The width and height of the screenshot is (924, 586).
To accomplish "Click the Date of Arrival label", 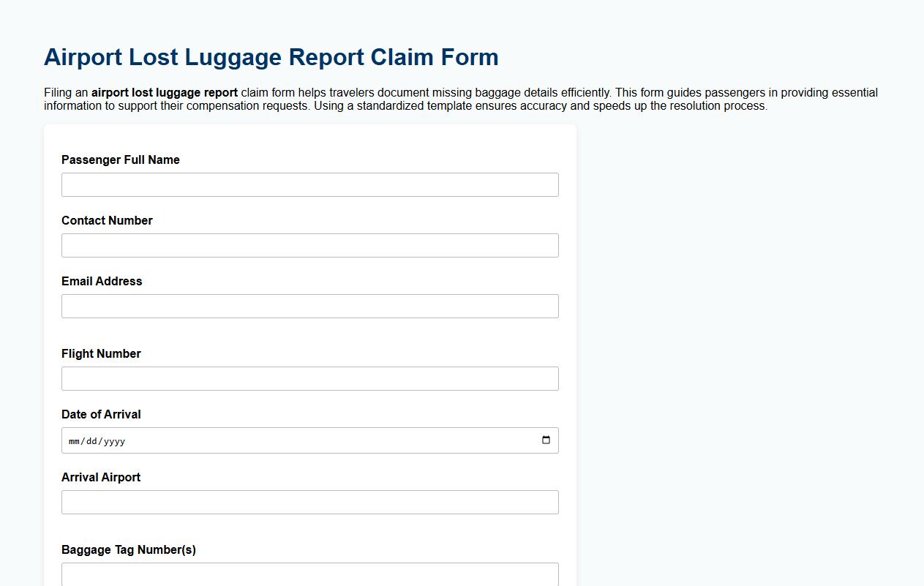I will point(101,414).
